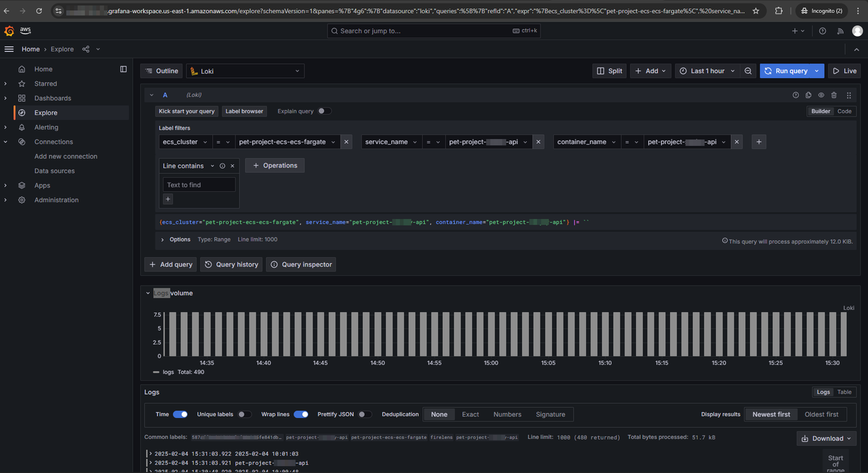The height and width of the screenshot is (473, 868).
Task: Open browser extensions puzzle icon
Action: (778, 11)
